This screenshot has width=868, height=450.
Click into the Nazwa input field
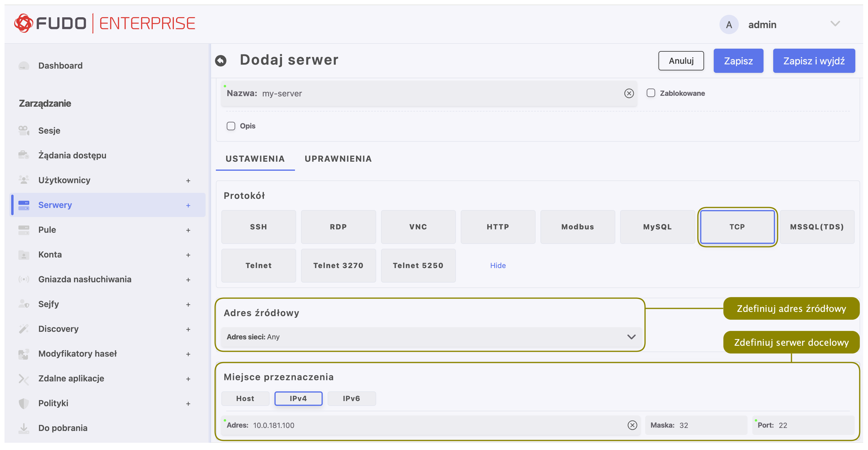[429, 93]
